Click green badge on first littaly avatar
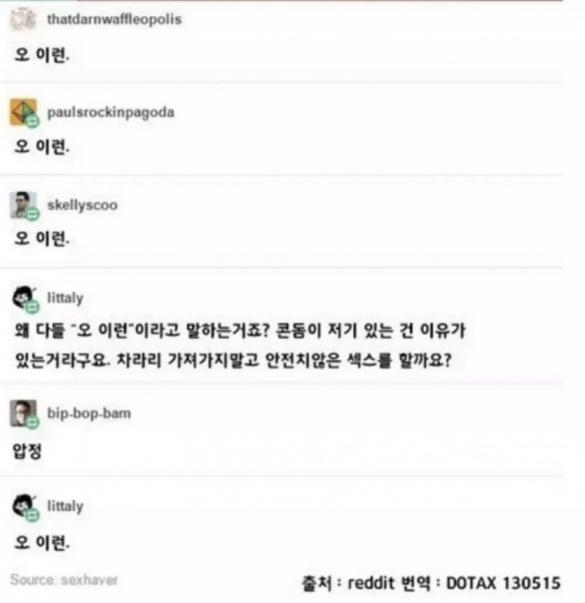585x603 pixels. pos(32,307)
